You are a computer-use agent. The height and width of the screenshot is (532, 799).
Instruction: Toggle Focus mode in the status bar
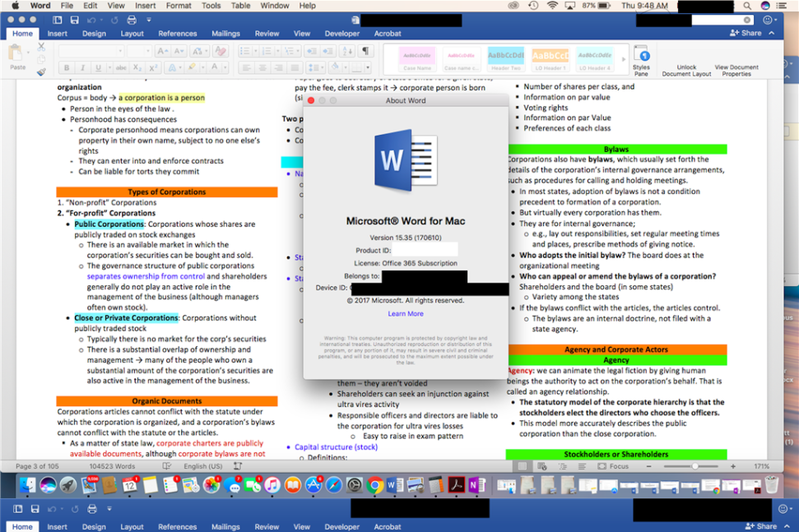coord(614,466)
